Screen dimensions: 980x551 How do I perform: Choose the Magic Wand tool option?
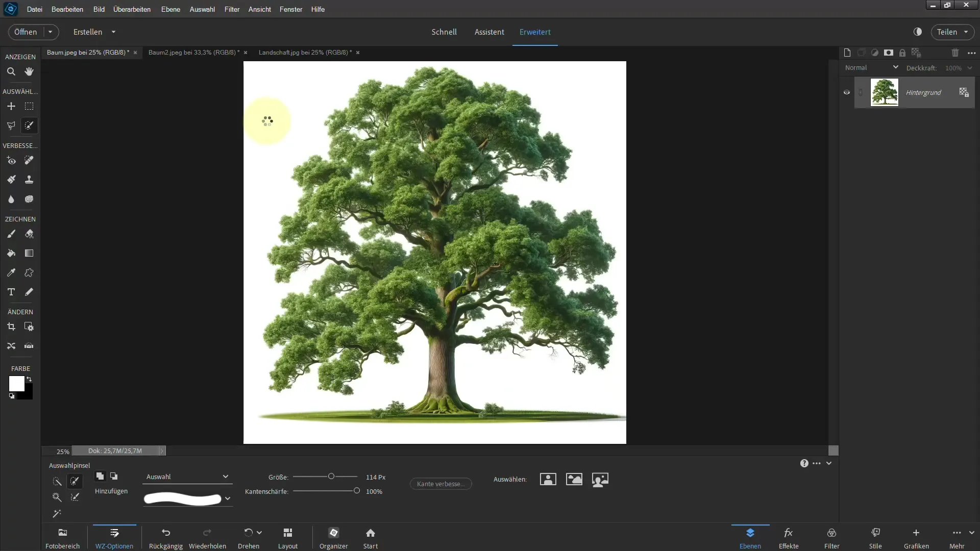click(57, 497)
